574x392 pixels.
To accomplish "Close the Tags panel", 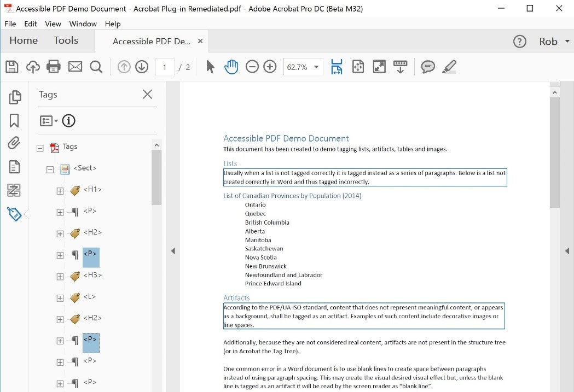I will pos(147,95).
